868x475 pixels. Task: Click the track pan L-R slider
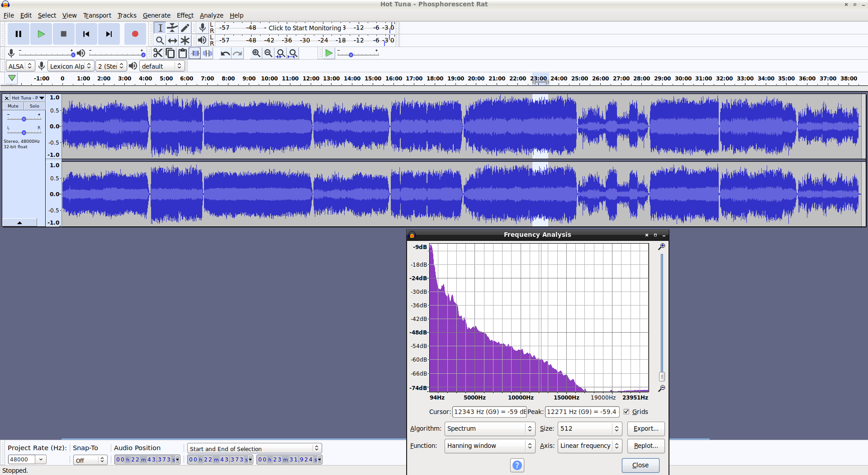click(24, 132)
